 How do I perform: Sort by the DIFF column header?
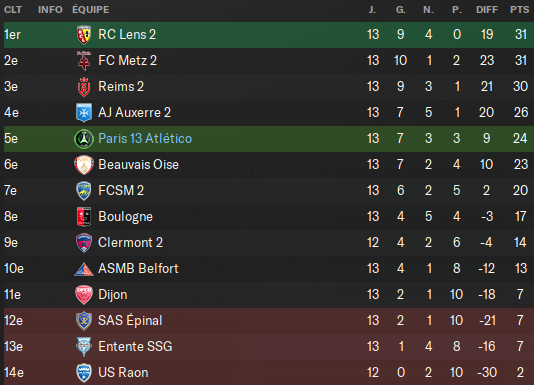(x=487, y=10)
